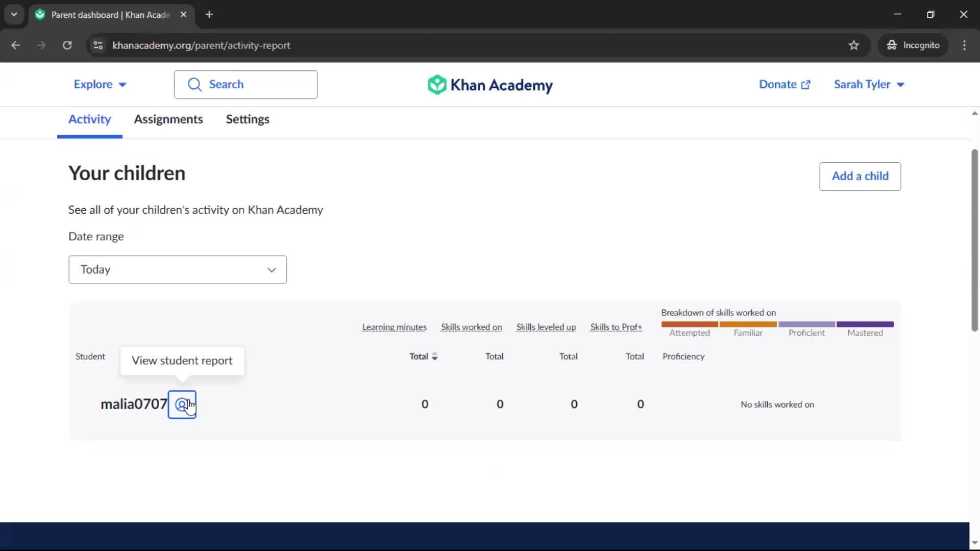Viewport: 980px width, 551px height.
Task: Click the Student column label
Action: [90, 357]
